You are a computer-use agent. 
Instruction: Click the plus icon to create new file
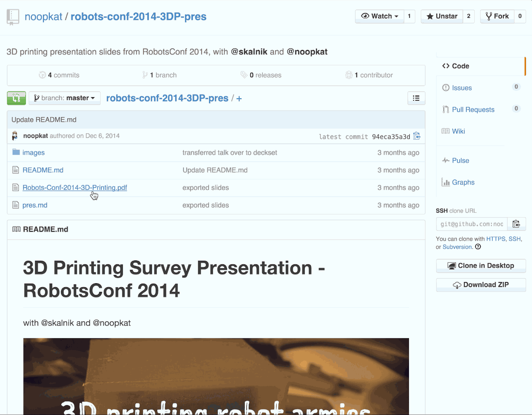[239, 98]
